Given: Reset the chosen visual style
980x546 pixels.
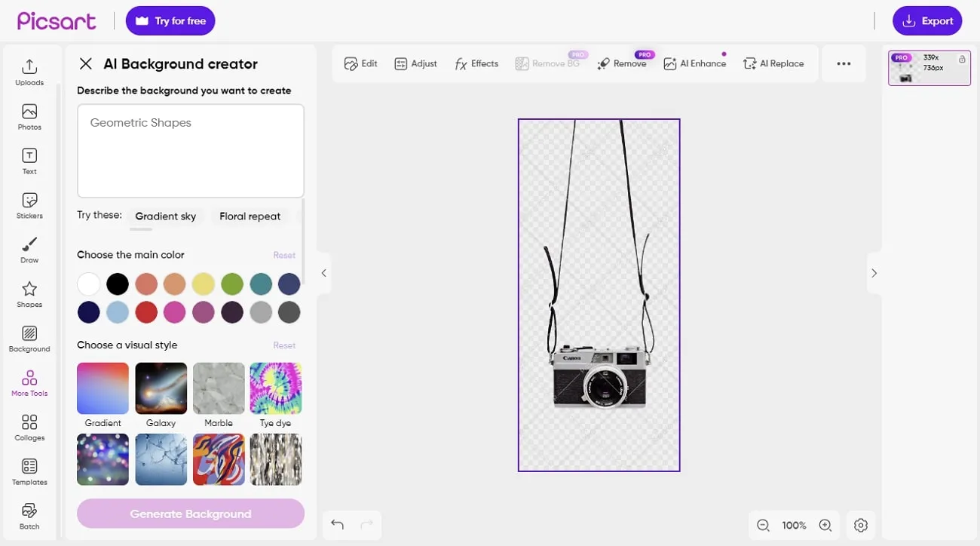Looking at the screenshot, I should [284, 345].
